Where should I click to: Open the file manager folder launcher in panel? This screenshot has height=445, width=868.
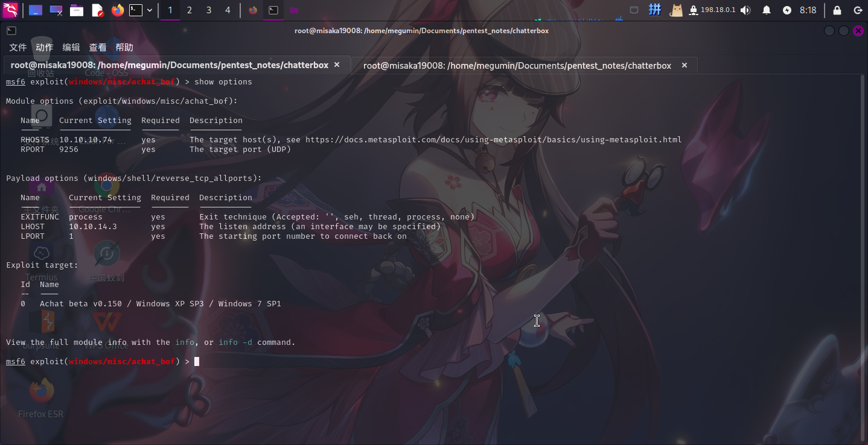tap(76, 10)
